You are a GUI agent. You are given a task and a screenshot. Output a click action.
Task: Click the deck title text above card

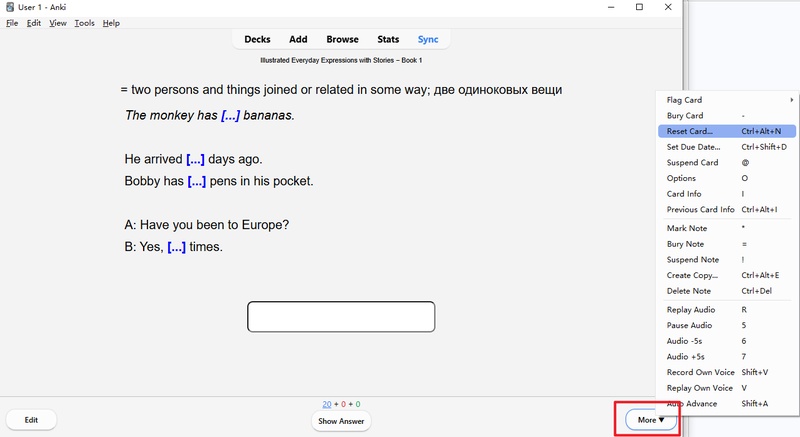(341, 60)
